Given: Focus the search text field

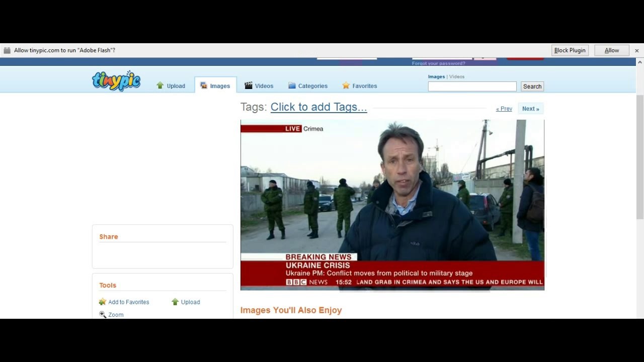Looking at the screenshot, I should tap(472, 86).
